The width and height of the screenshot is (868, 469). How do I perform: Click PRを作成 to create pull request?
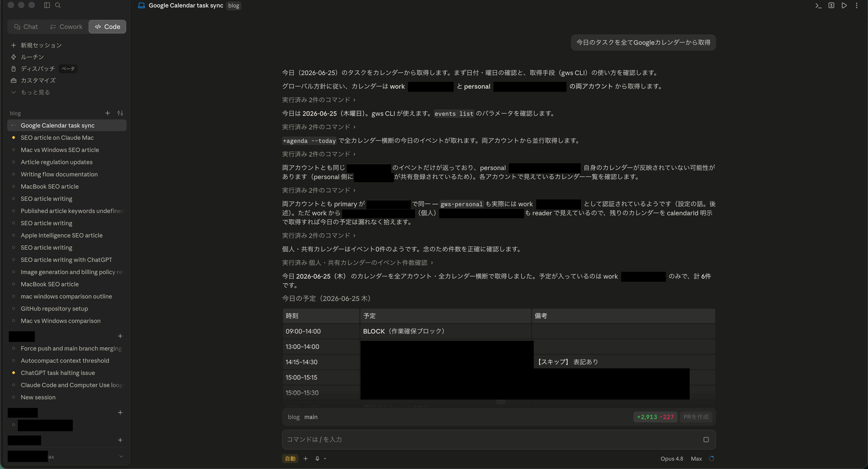click(696, 417)
